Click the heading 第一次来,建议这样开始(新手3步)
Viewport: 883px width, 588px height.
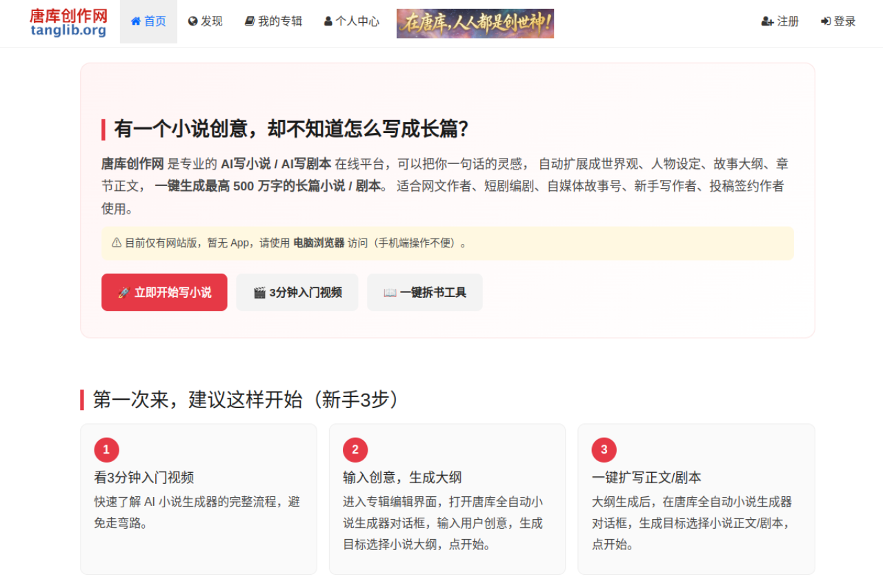pos(246,400)
